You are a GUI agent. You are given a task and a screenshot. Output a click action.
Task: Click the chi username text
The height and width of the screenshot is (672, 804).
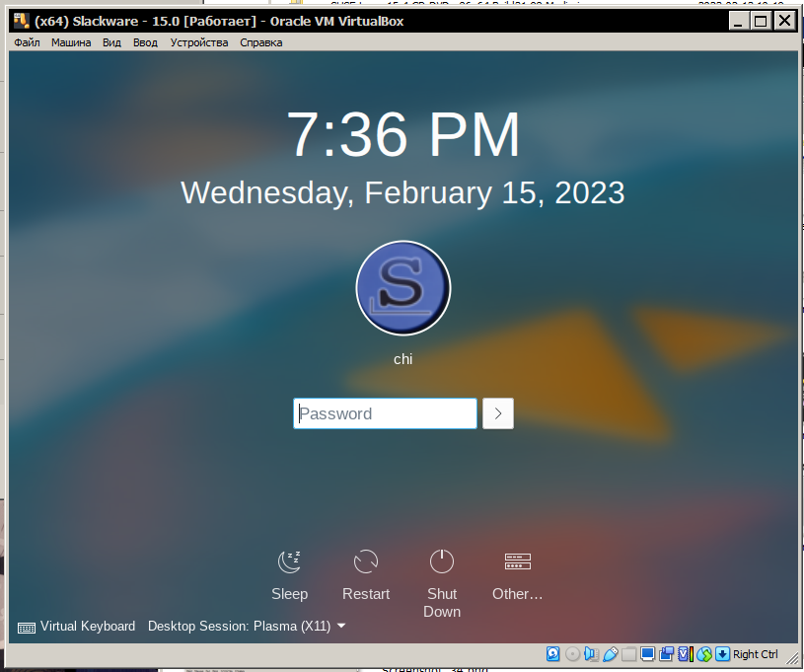pyautogui.click(x=403, y=359)
